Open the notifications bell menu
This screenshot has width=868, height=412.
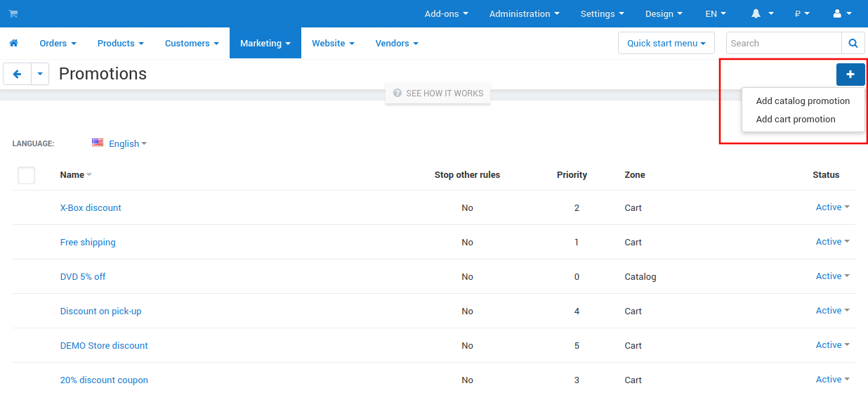[x=762, y=14]
